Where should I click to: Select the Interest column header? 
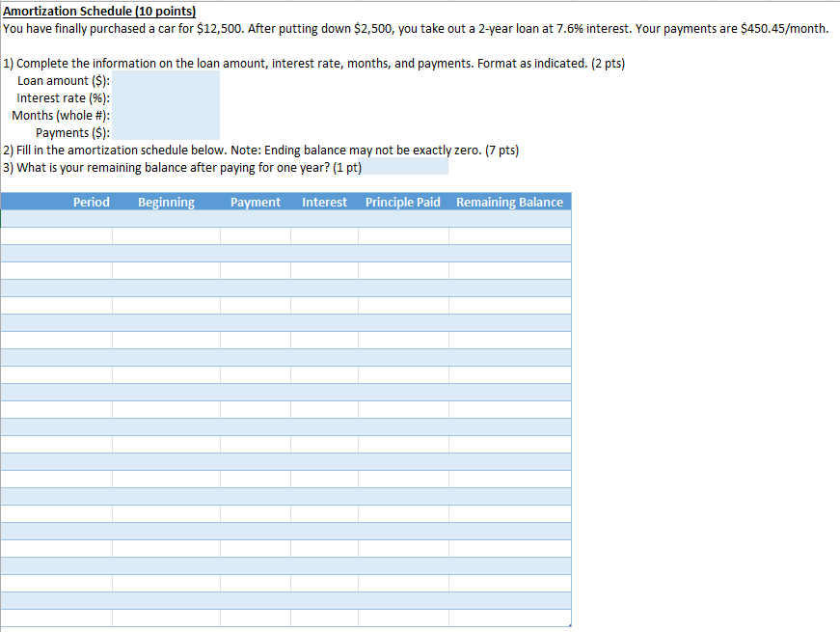point(325,202)
